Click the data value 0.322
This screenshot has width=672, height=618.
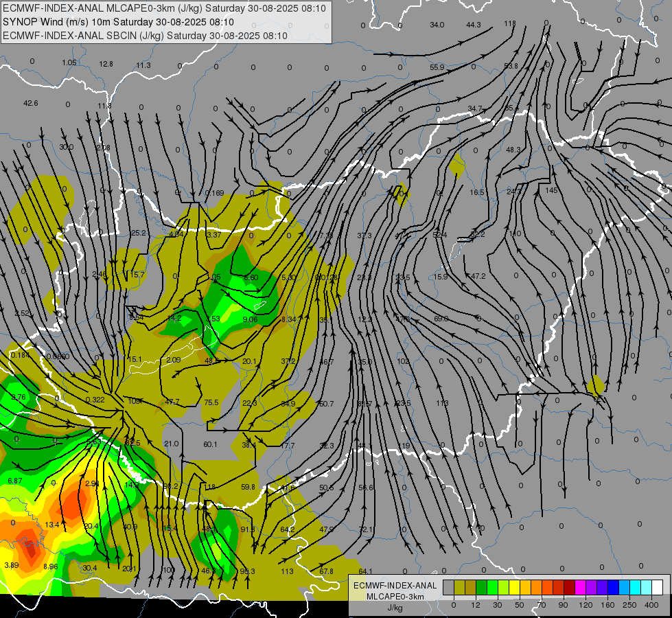click(x=95, y=400)
